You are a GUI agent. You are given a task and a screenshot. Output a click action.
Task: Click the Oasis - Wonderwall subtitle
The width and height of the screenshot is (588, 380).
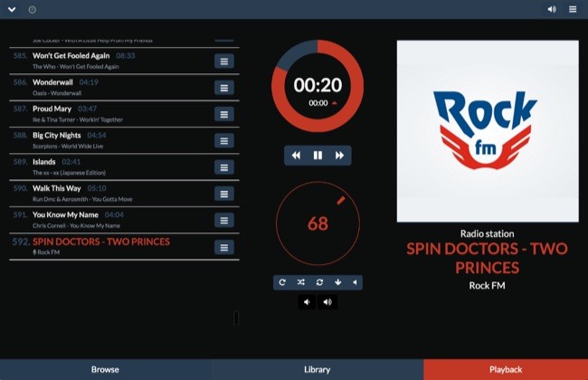[57, 93]
